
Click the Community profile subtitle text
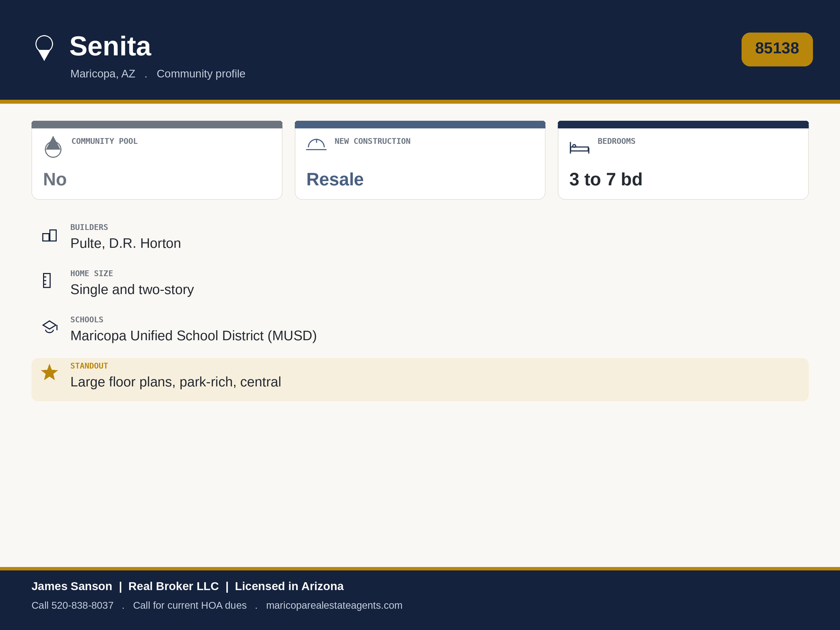(201, 73)
